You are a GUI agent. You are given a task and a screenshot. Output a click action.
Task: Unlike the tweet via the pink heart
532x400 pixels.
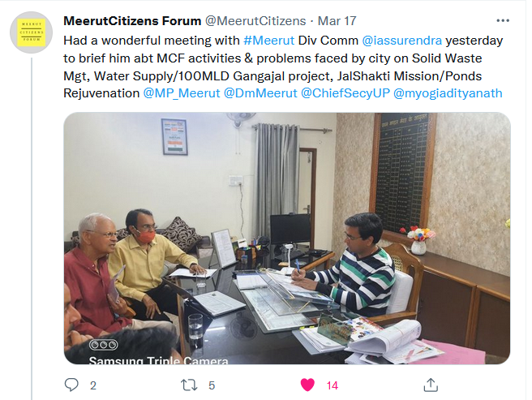pyautogui.click(x=307, y=385)
